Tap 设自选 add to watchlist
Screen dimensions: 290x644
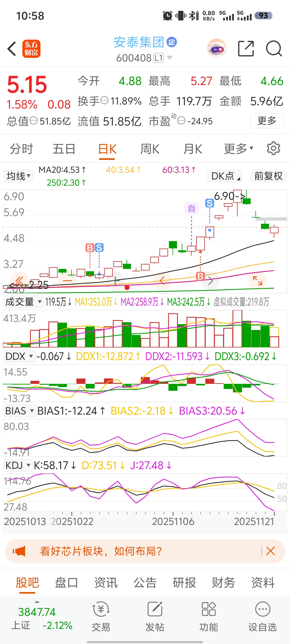262,616
